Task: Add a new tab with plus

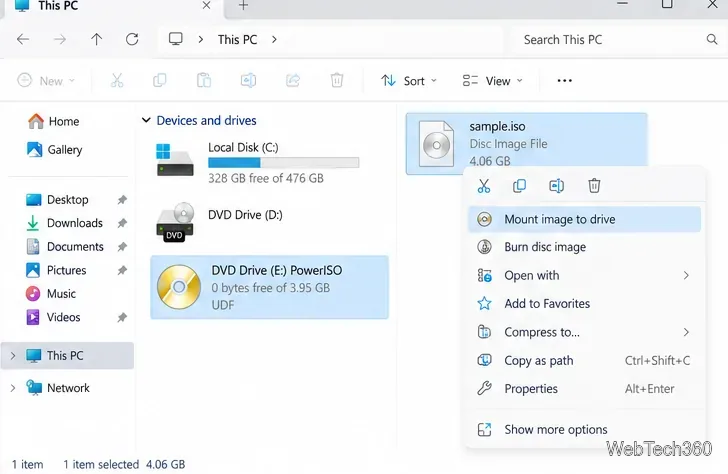Action: coord(243,6)
